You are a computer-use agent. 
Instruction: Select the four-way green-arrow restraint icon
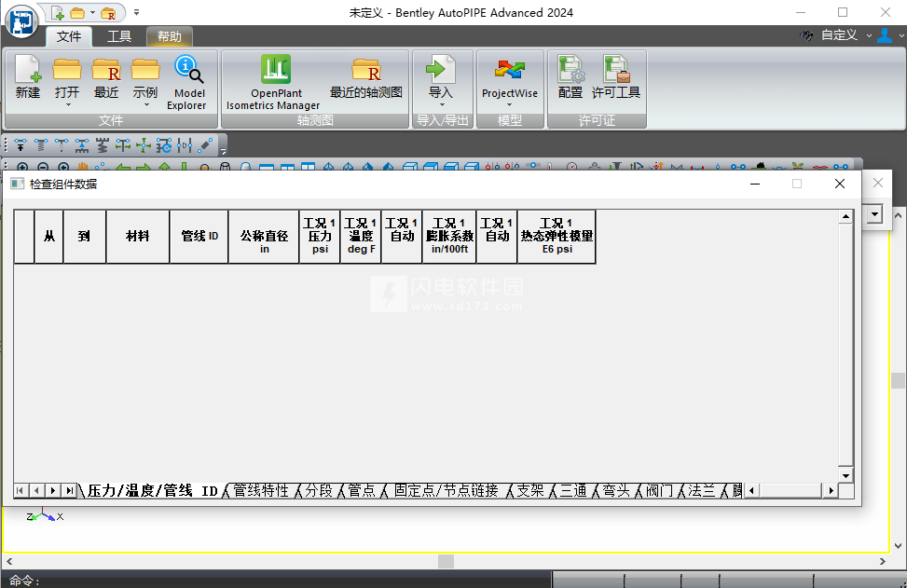144,145
